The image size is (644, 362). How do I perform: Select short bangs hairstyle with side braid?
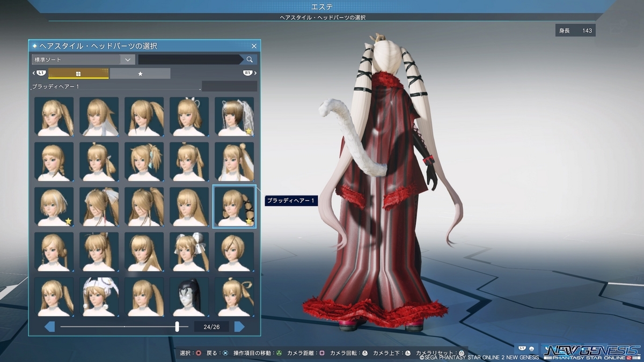click(54, 161)
